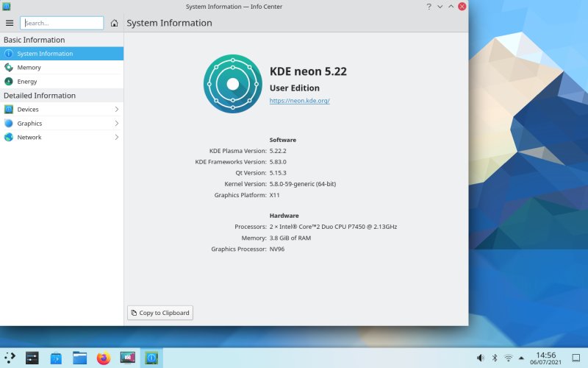Image resolution: width=588 pixels, height=368 pixels.
Task: Click the Graphics globe icon
Action: coord(9,123)
